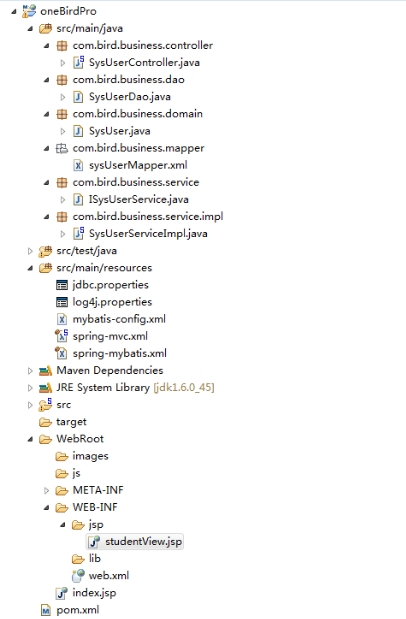
Task: Select the target folder
Action: (x=71, y=422)
